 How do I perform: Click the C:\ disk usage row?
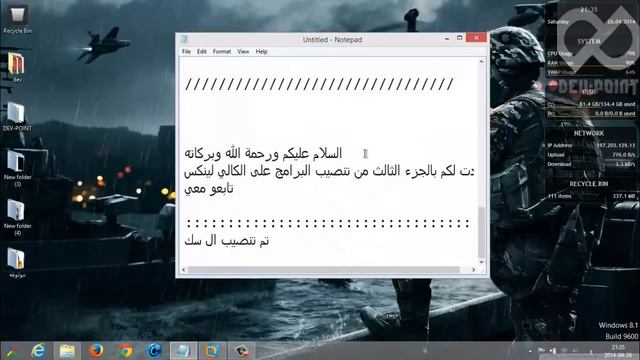click(591, 104)
